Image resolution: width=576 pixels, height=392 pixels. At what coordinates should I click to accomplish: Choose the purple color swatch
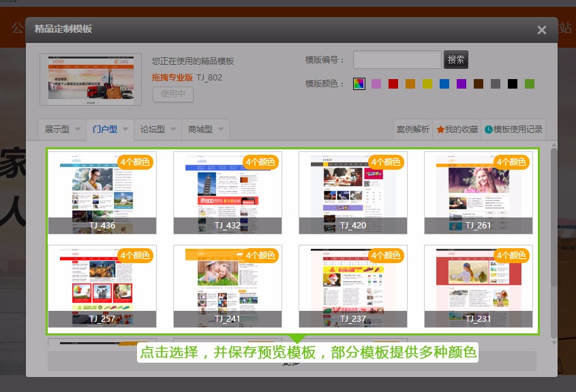click(x=461, y=84)
